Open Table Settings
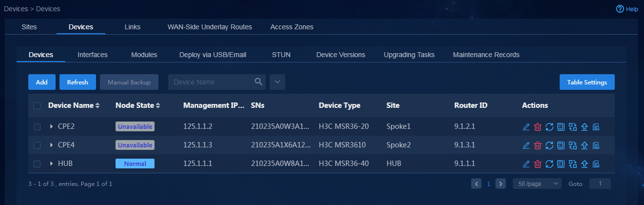Image resolution: width=644 pixels, height=205 pixels. (587, 82)
